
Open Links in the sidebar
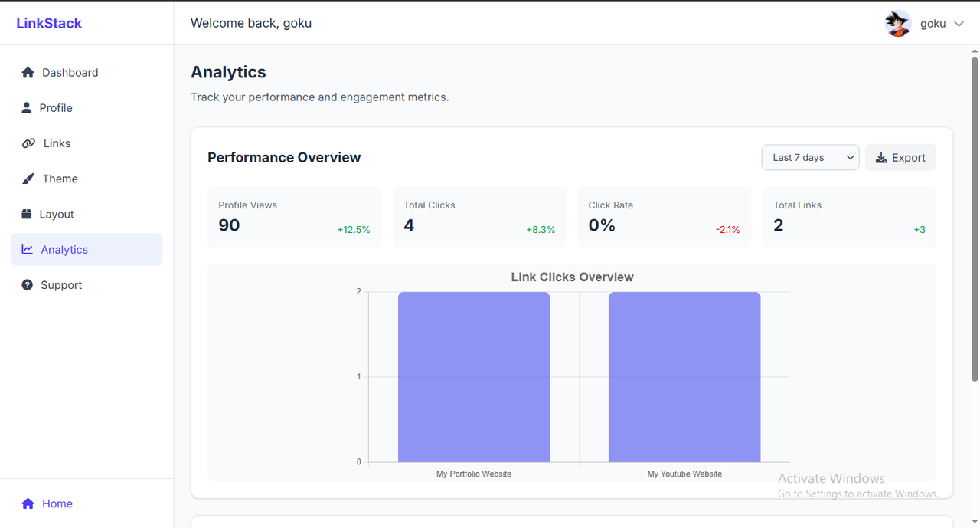tap(87, 143)
